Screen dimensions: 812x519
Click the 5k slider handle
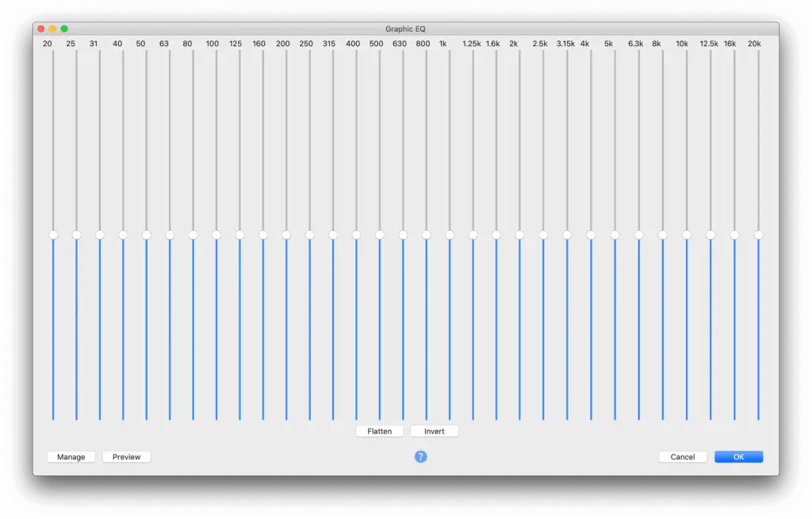(x=615, y=236)
